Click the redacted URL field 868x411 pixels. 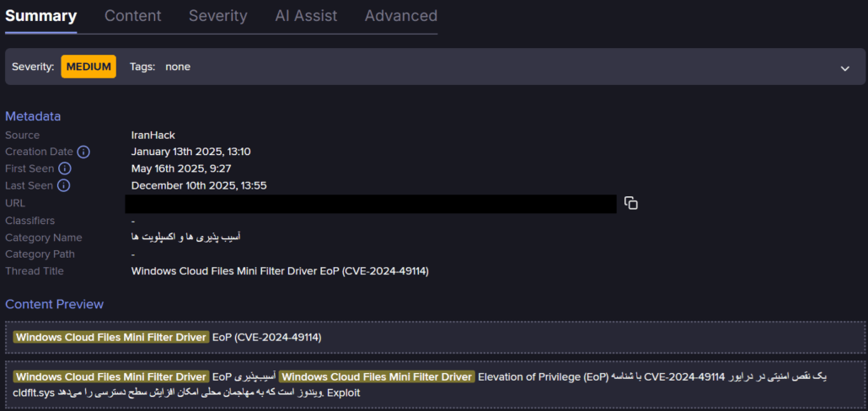coord(371,204)
